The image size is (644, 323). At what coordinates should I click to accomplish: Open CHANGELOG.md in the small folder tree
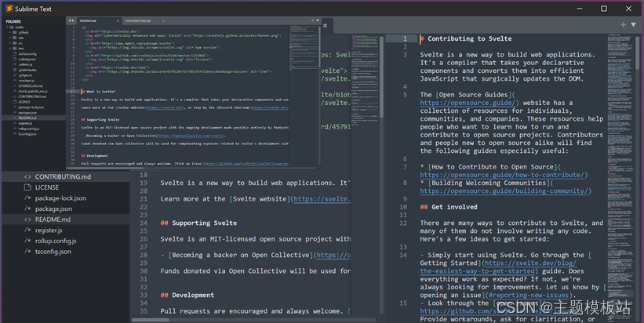31,85
